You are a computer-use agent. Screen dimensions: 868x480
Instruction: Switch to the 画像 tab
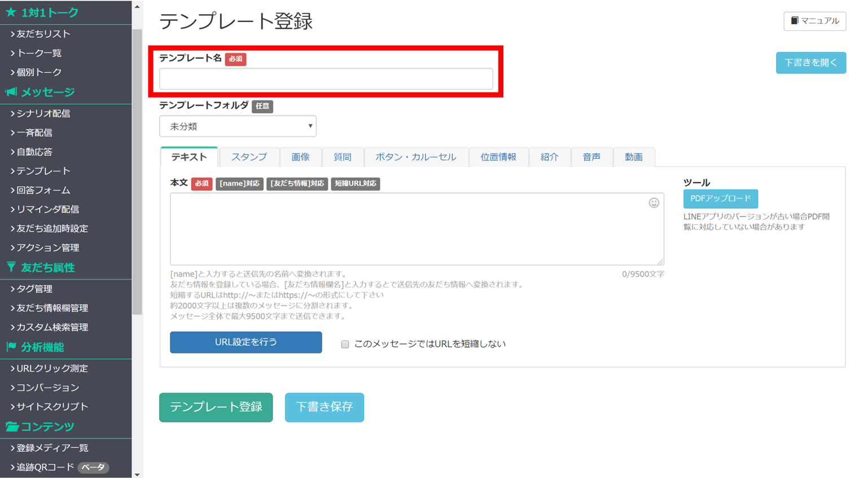tap(300, 157)
